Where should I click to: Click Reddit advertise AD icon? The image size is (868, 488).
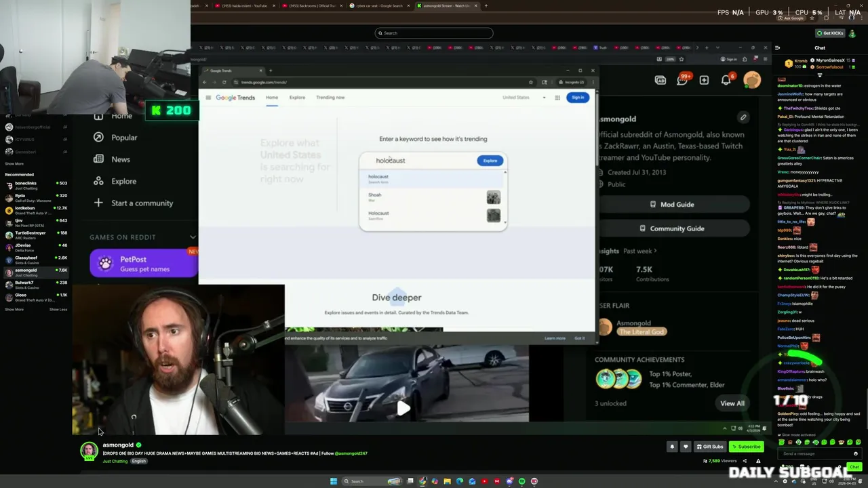pyautogui.click(x=660, y=80)
